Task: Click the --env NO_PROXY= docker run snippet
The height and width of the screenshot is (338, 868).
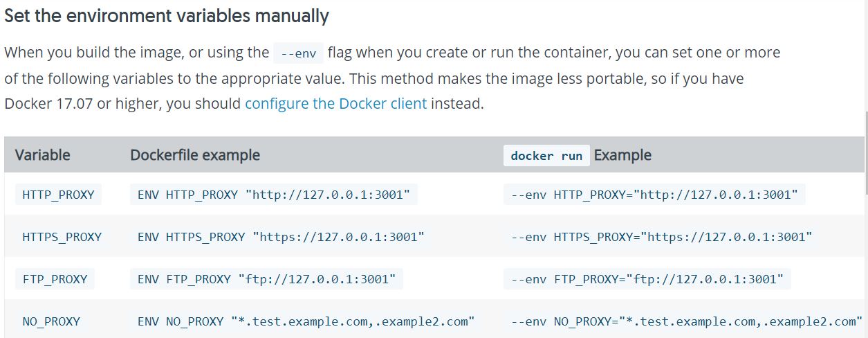Action: point(686,321)
